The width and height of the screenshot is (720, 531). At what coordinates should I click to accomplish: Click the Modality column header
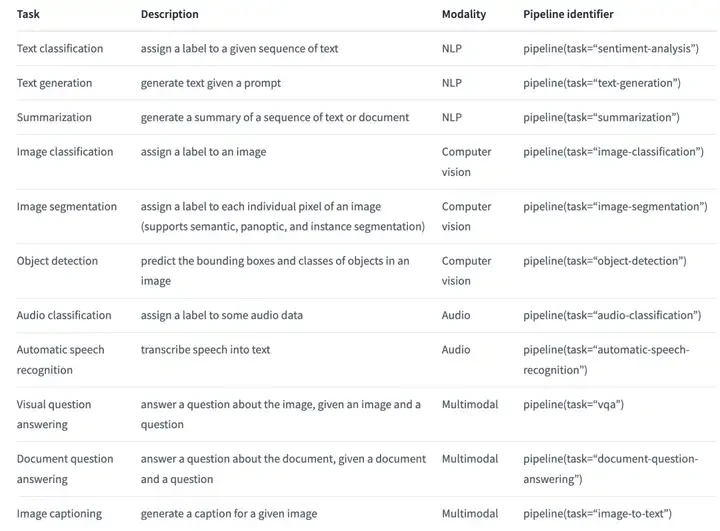464,14
